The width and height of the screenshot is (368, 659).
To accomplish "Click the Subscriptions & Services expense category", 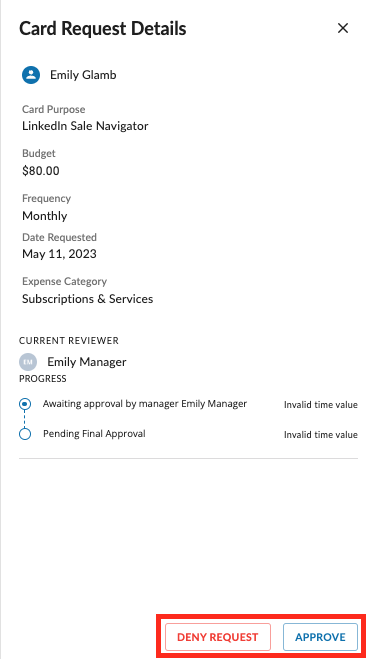I will (x=88, y=299).
